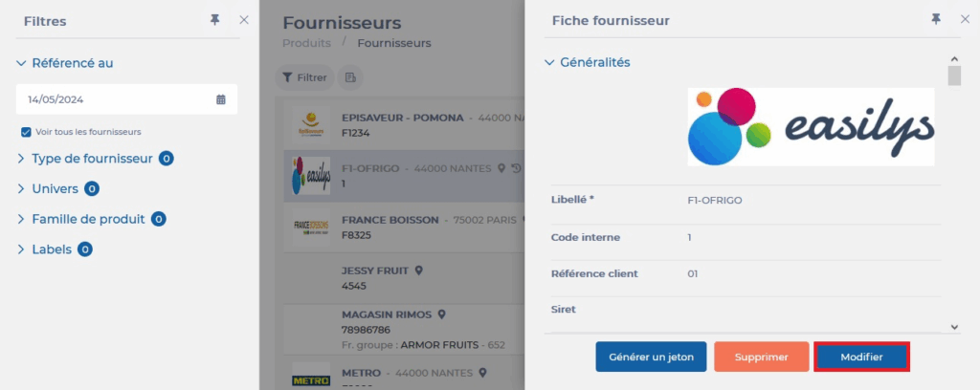Go to Produits breadcrumb link
The image size is (980, 390).
point(306,43)
